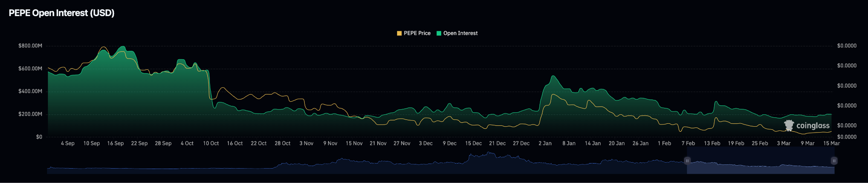Select the 3 Nov date label
The width and height of the screenshot is (868, 183).
coord(306,143)
